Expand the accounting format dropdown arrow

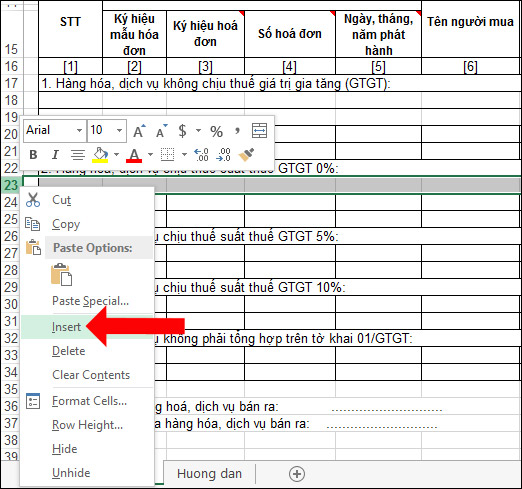point(198,130)
